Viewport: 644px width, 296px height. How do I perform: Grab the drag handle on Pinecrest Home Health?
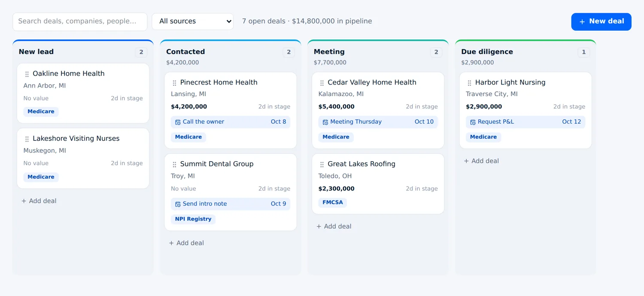tap(174, 83)
